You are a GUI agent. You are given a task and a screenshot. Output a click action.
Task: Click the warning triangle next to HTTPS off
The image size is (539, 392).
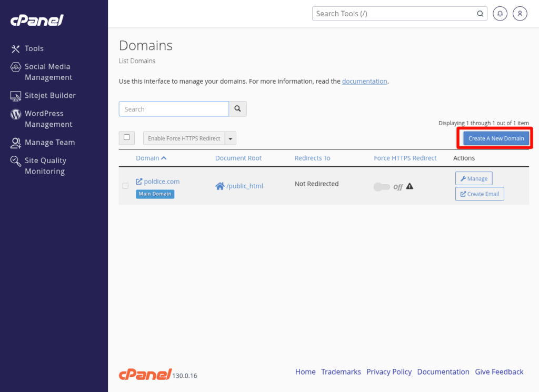[x=410, y=186]
